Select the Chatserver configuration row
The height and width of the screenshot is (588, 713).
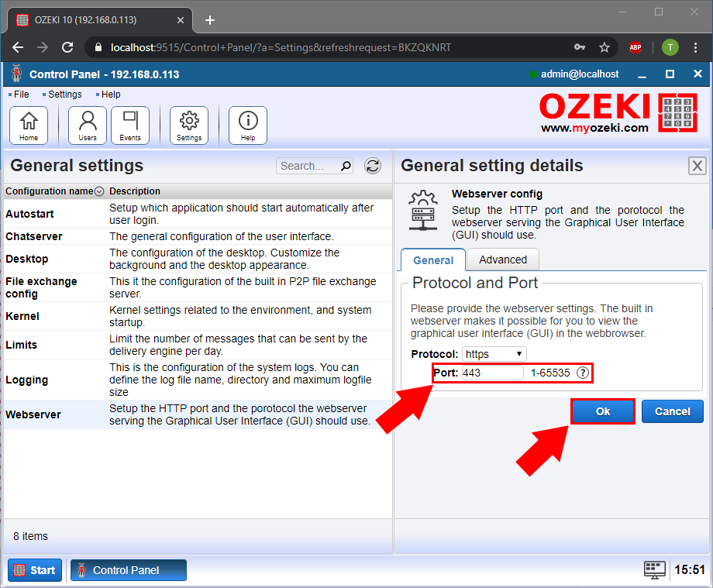point(198,236)
